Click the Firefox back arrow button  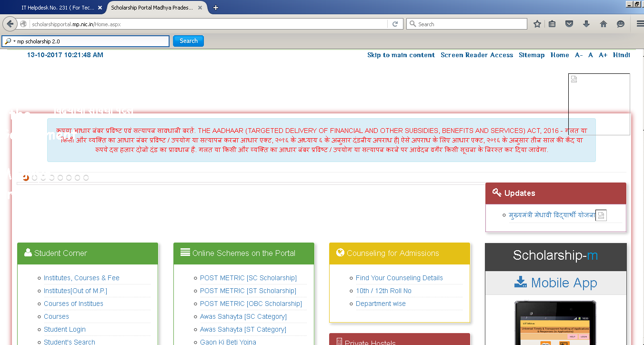[x=10, y=24]
